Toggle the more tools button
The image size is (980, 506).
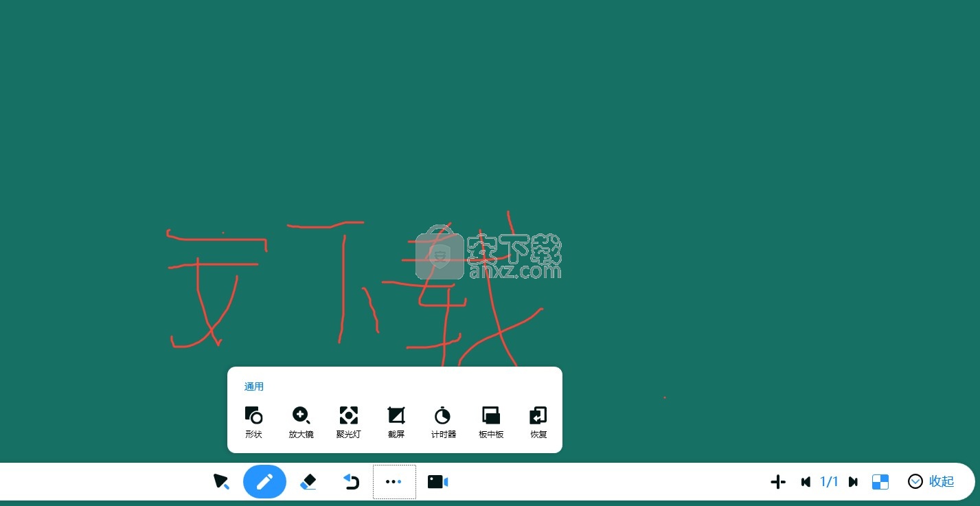click(394, 482)
